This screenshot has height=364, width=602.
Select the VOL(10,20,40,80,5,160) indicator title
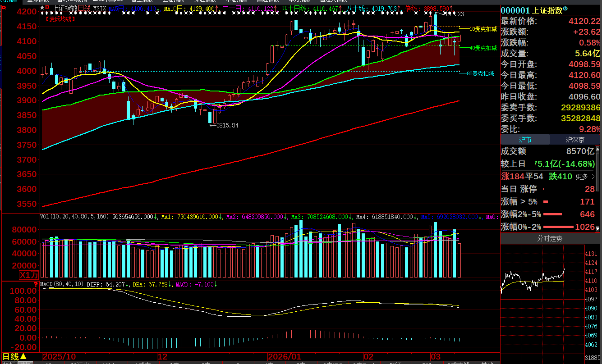pos(74,217)
